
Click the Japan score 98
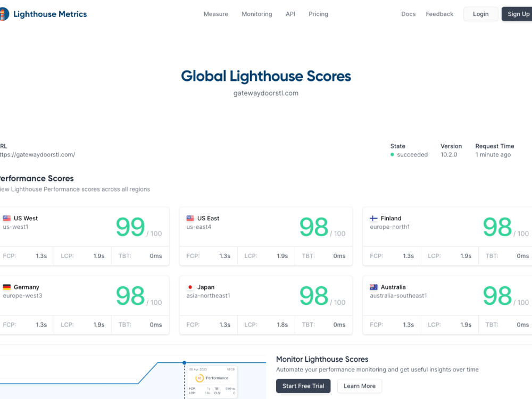314,295
